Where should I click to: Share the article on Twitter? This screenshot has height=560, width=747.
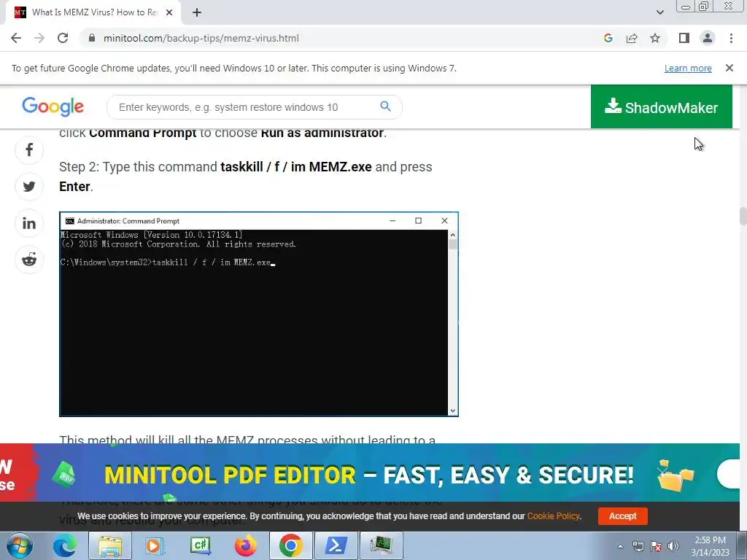click(x=29, y=187)
